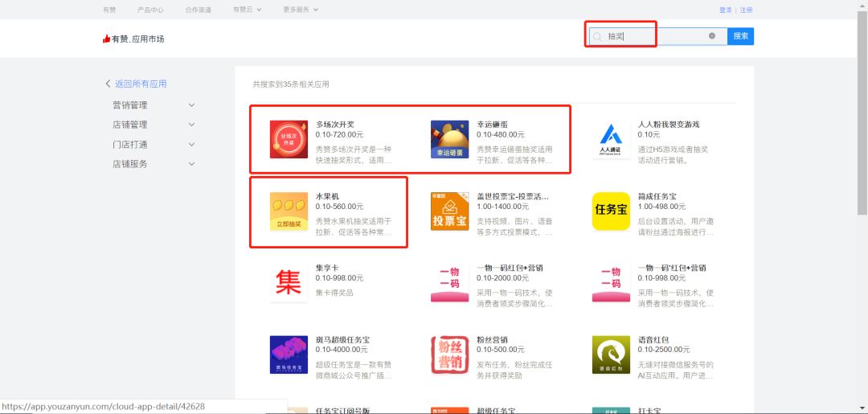Open the 粉丝营销 stamp icon

(449, 355)
